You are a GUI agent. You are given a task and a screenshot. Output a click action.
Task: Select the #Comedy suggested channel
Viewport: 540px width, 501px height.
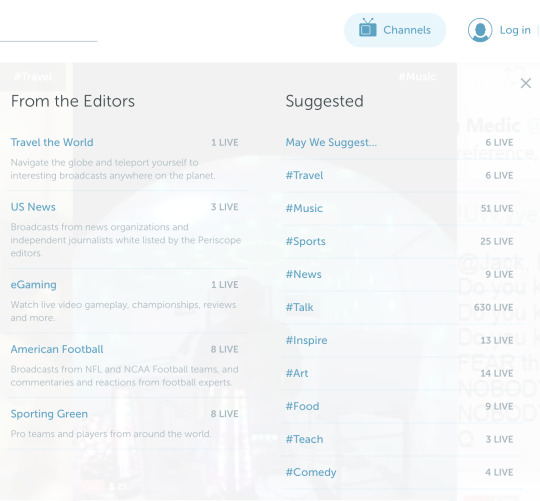point(311,472)
